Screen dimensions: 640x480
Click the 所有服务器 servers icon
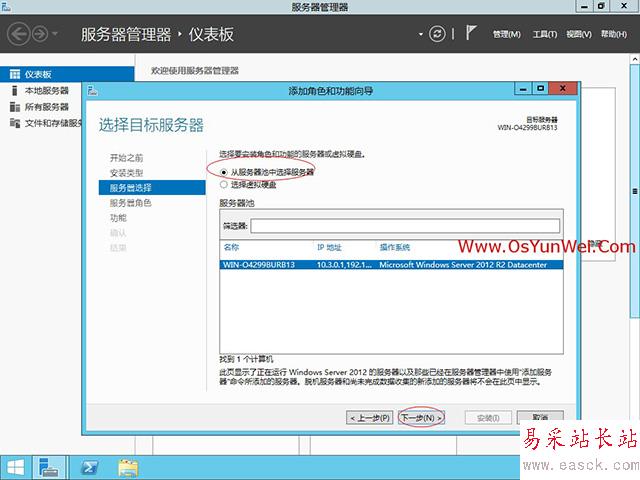[x=15, y=107]
